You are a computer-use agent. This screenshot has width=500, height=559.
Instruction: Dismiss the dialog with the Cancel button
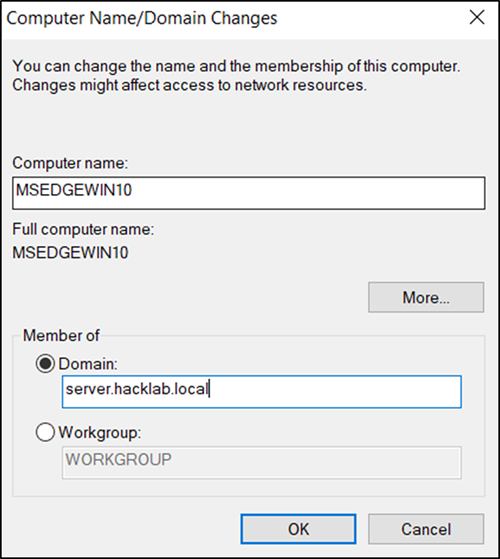click(x=426, y=529)
